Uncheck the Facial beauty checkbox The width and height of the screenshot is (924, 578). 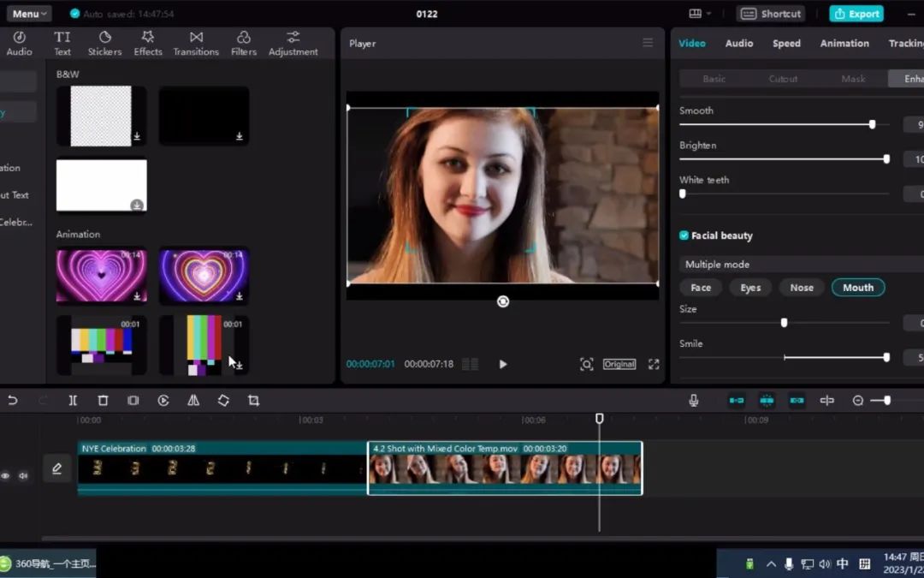[684, 235]
